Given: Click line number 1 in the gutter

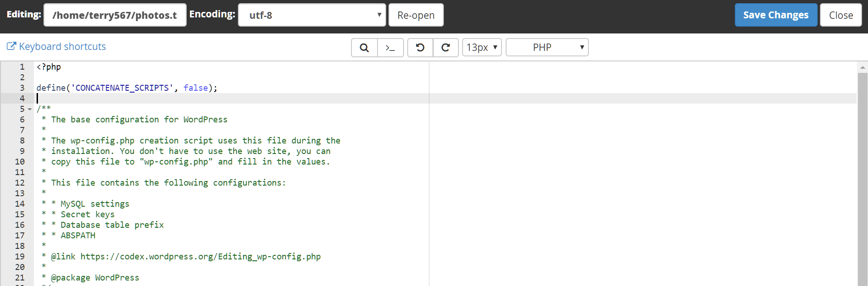Looking at the screenshot, I should (x=22, y=67).
